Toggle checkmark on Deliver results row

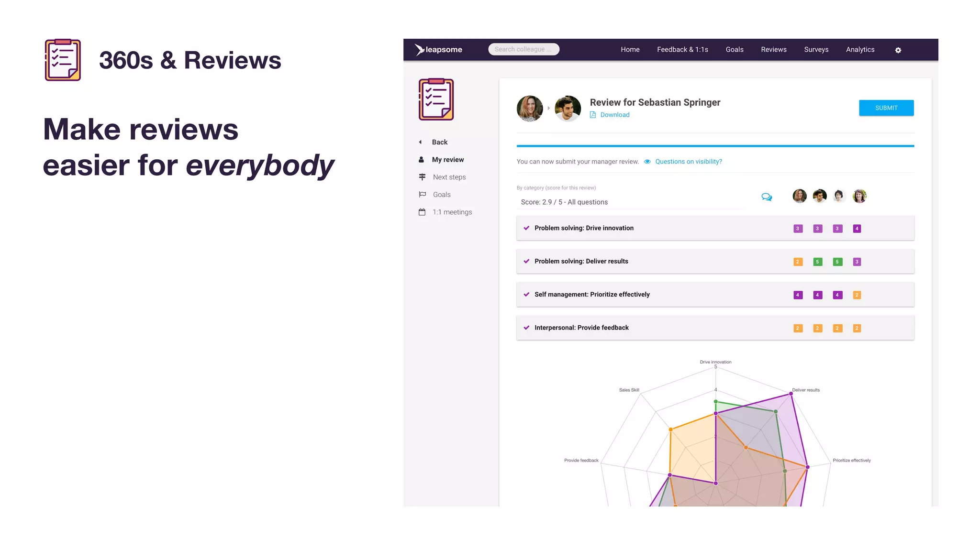[526, 261]
